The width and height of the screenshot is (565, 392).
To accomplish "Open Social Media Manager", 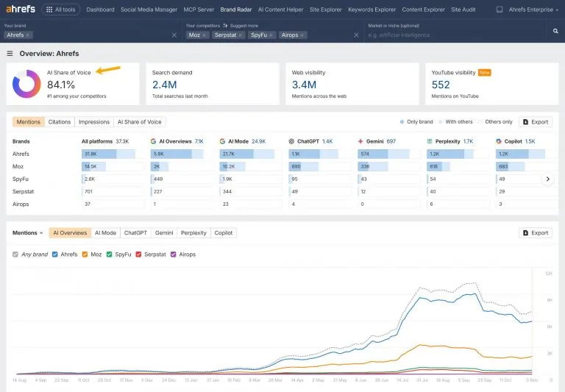I will (x=149, y=10).
